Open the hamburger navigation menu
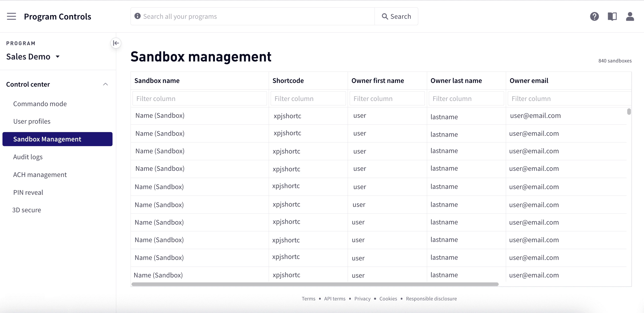This screenshot has height=313, width=644. [11, 16]
